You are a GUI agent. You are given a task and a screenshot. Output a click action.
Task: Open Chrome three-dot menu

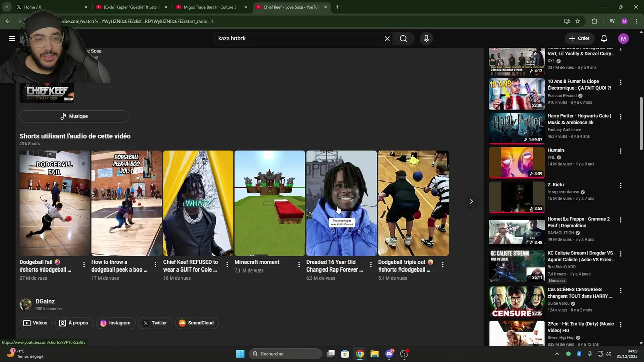(x=637, y=21)
